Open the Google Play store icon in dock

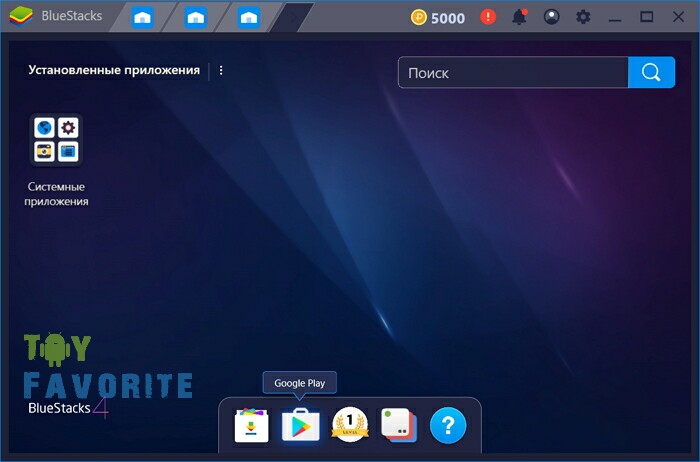[x=300, y=425]
